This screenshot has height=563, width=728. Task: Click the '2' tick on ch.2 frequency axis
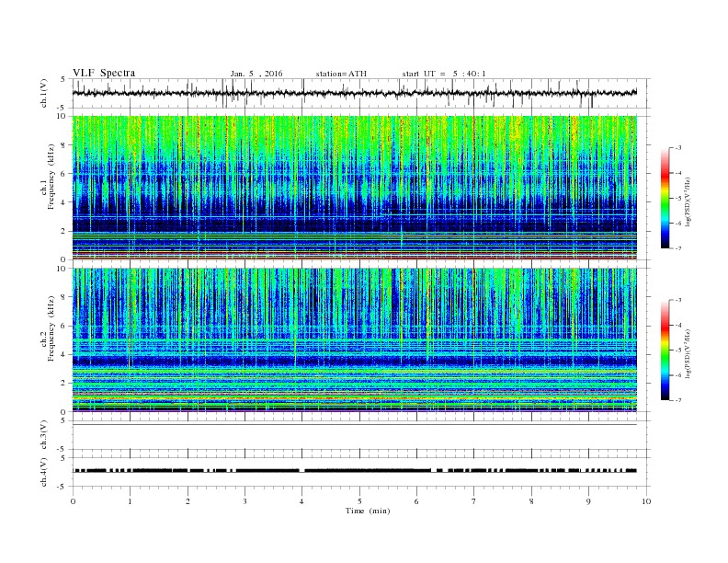coord(63,384)
